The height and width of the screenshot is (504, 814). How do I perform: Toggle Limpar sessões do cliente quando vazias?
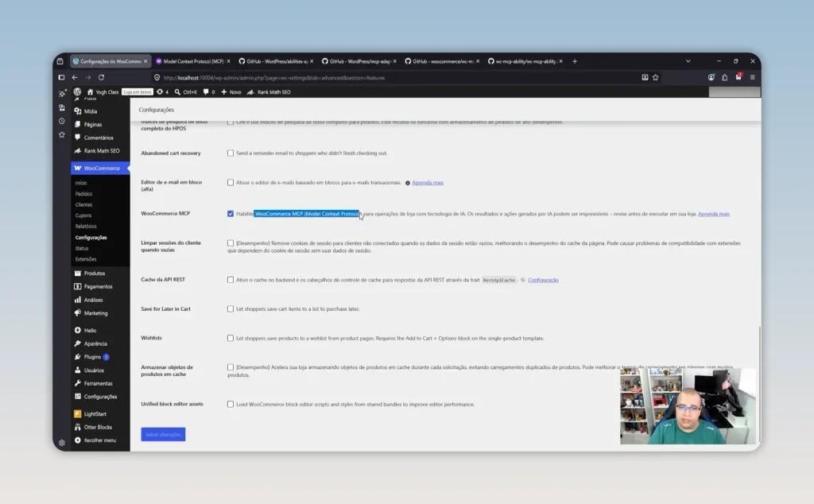(231, 243)
